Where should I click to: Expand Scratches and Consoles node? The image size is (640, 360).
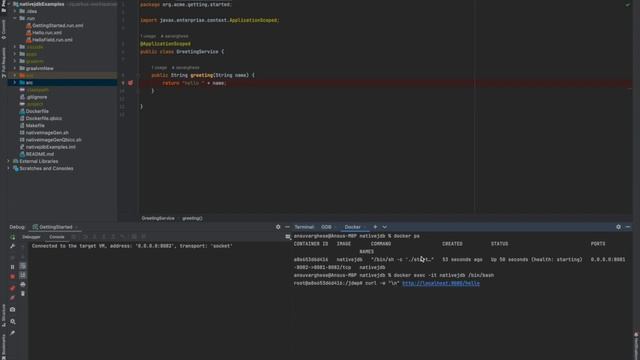(x=9, y=169)
